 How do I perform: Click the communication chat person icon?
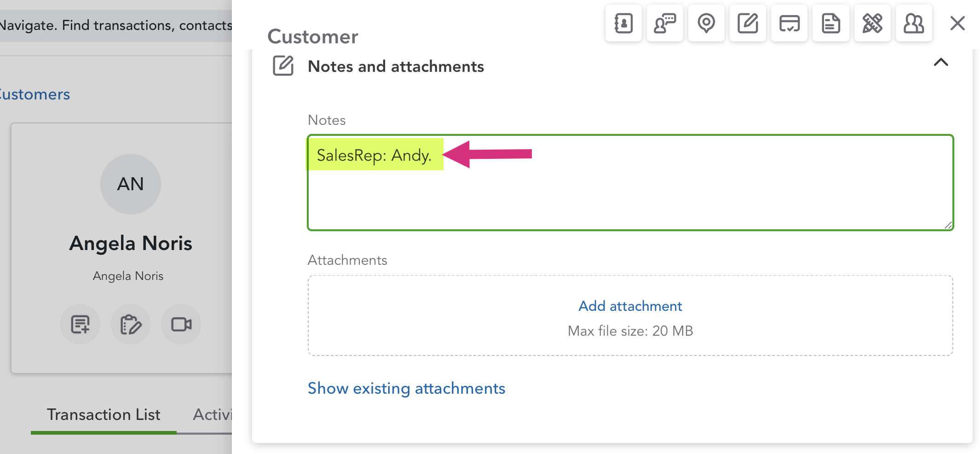tap(665, 23)
